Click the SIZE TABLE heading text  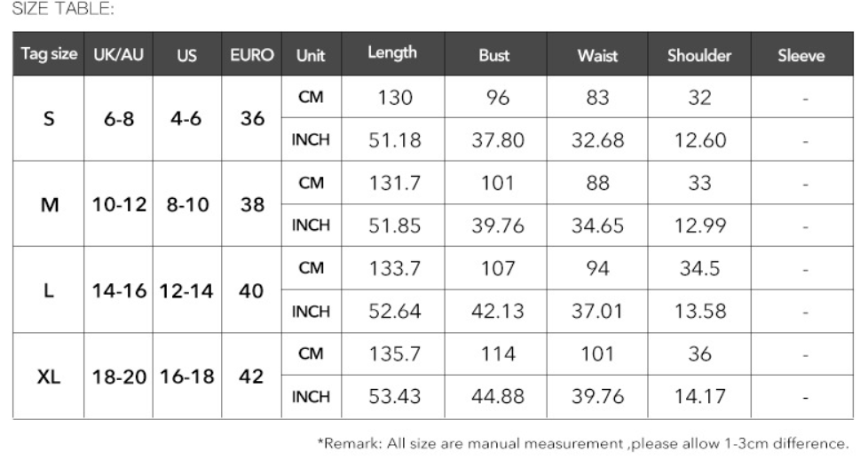click(63, 10)
